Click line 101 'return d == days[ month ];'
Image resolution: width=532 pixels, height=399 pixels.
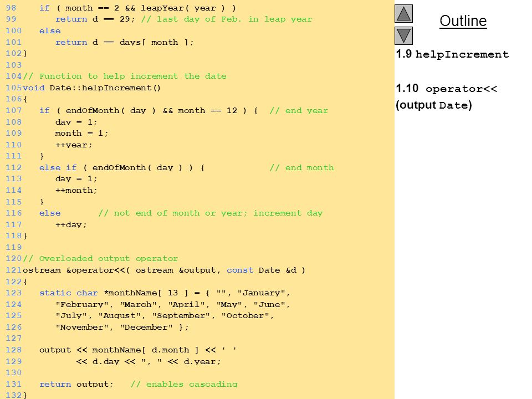click(x=125, y=42)
